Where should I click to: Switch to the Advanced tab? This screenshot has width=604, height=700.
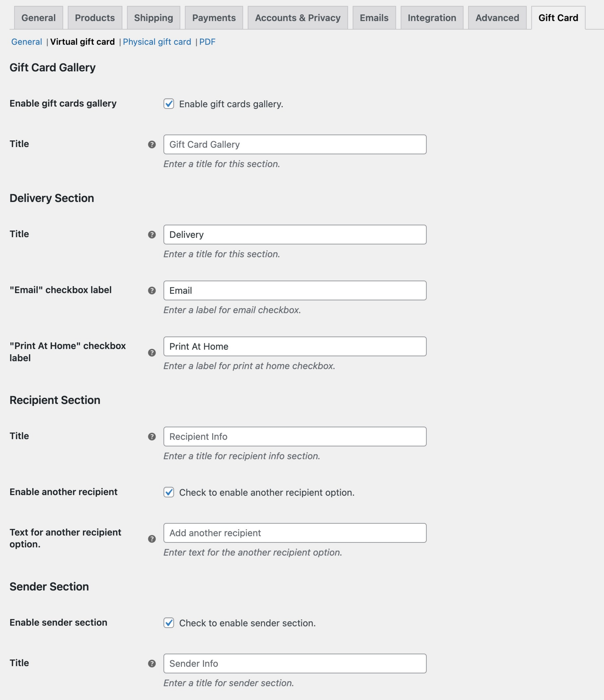[497, 18]
